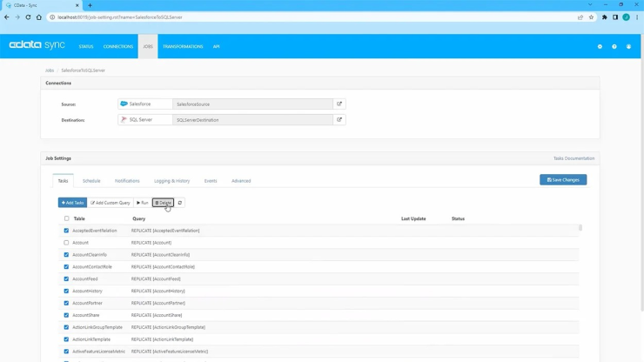This screenshot has height=362, width=644.
Task: Open the Tasks Documentation link
Action: [x=574, y=158]
